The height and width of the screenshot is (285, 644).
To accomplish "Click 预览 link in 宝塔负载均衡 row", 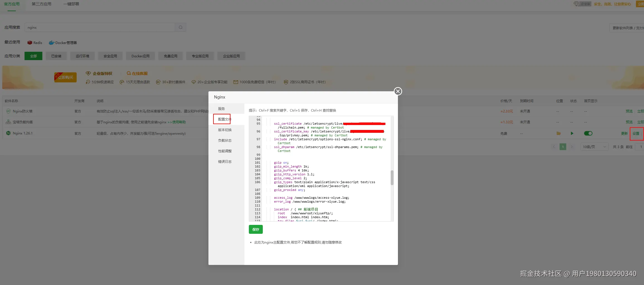I will (629, 122).
